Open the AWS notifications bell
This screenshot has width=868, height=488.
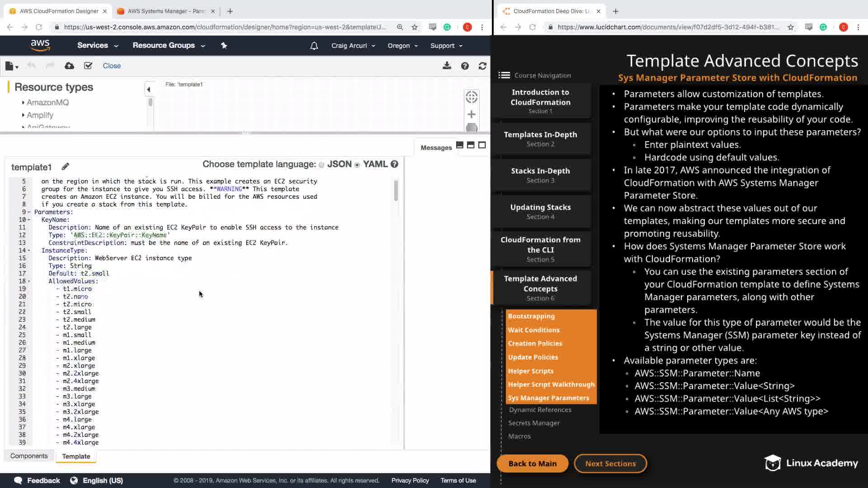pyautogui.click(x=314, y=46)
